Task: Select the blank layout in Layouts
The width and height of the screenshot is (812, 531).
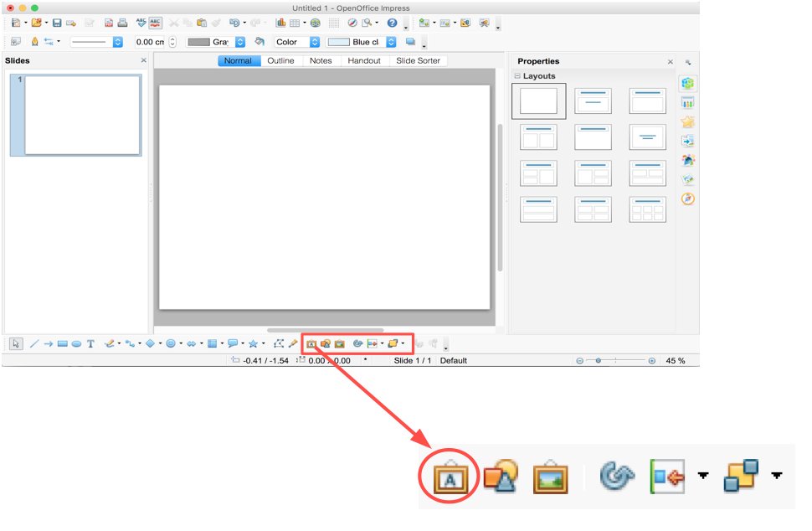Action: 538,101
